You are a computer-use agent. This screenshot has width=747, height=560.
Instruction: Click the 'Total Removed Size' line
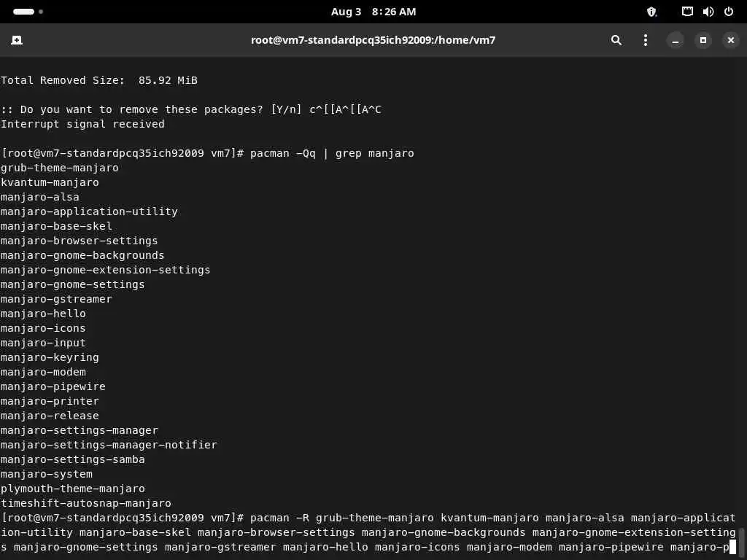pyautogui.click(x=99, y=80)
